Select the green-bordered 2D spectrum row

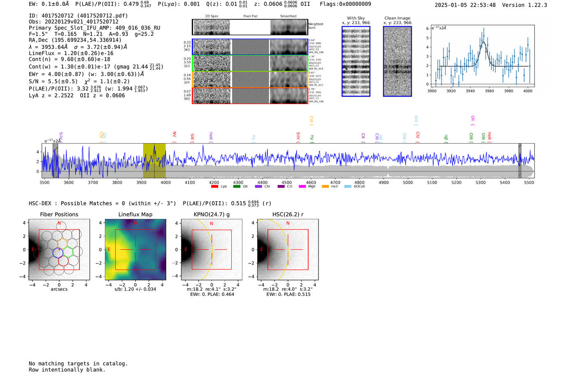pos(250,63)
